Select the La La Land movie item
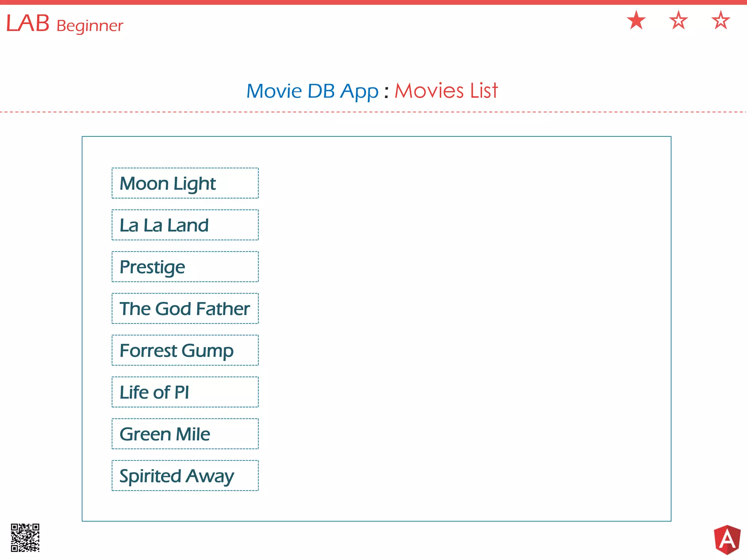The image size is (747, 560). point(185,225)
